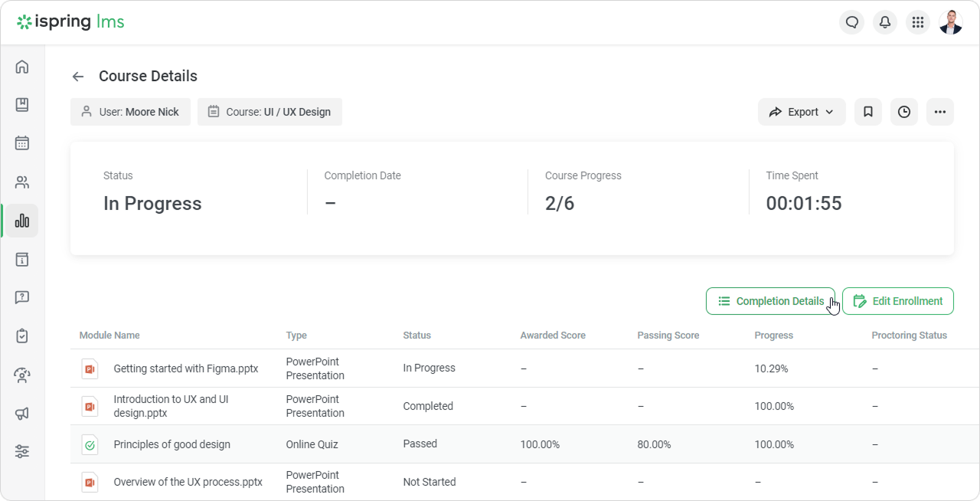This screenshot has height=501, width=980.
Task: Open the User: Moore Nick filter
Action: click(x=130, y=112)
